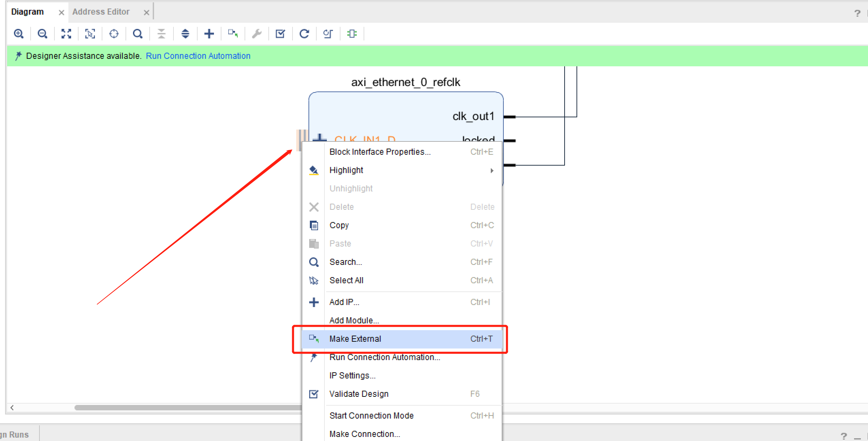Choose Start Connection Mode in context menu

(x=402, y=415)
